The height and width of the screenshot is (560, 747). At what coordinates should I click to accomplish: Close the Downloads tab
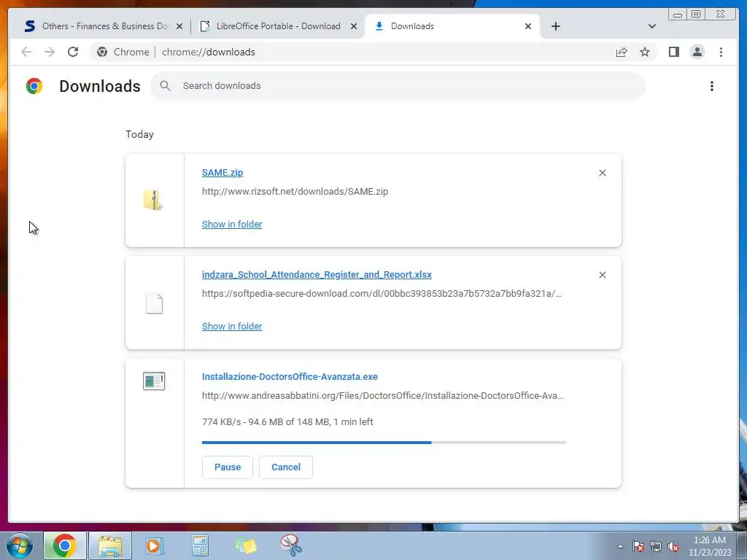[528, 26]
